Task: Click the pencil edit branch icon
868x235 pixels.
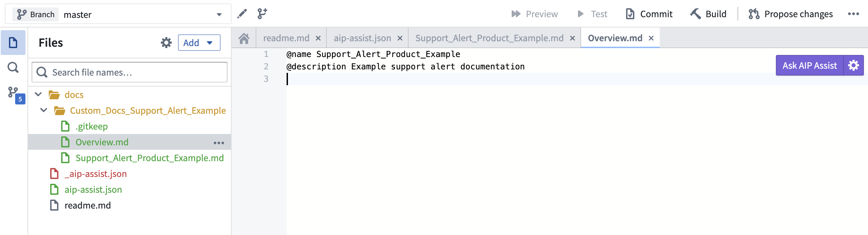Action: point(242,14)
